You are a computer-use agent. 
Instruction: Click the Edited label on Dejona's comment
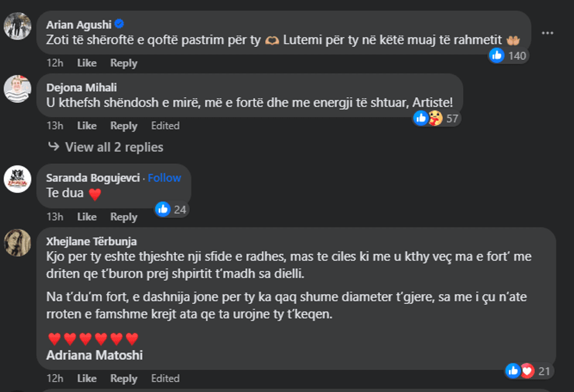pos(166,125)
